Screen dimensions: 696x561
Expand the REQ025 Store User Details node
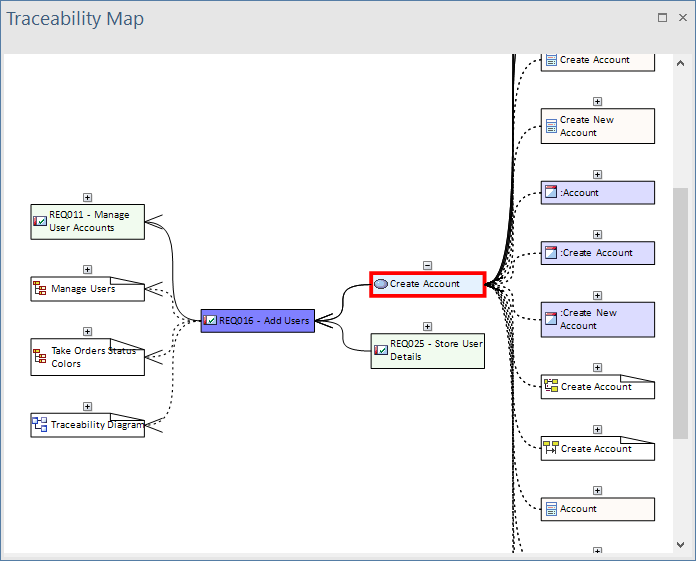point(427,327)
